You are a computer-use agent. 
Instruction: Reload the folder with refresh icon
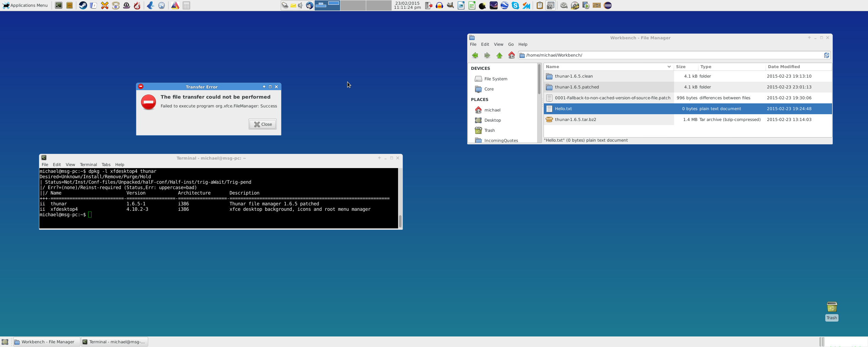[827, 55]
